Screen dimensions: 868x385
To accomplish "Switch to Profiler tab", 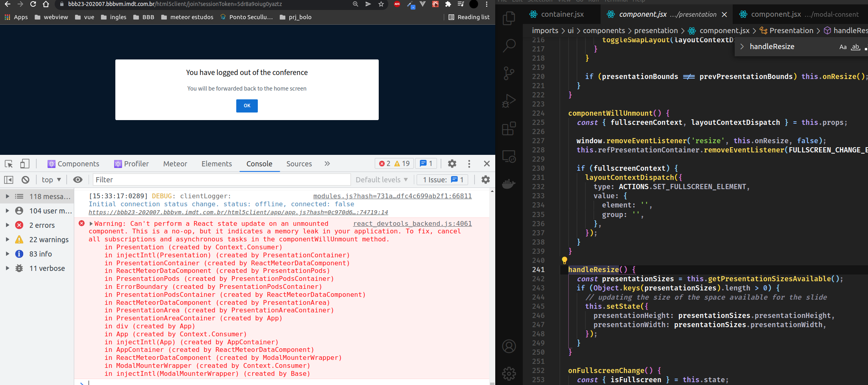I will (131, 164).
